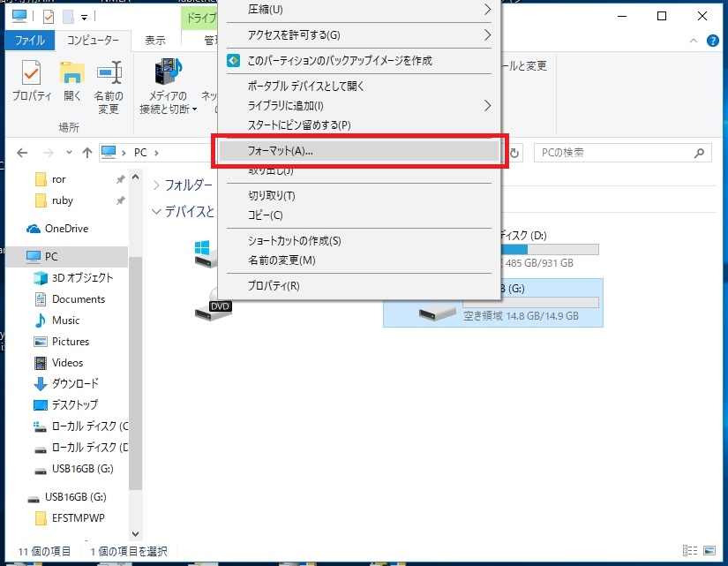Open customize quick access toolbar dropdown

point(84,18)
